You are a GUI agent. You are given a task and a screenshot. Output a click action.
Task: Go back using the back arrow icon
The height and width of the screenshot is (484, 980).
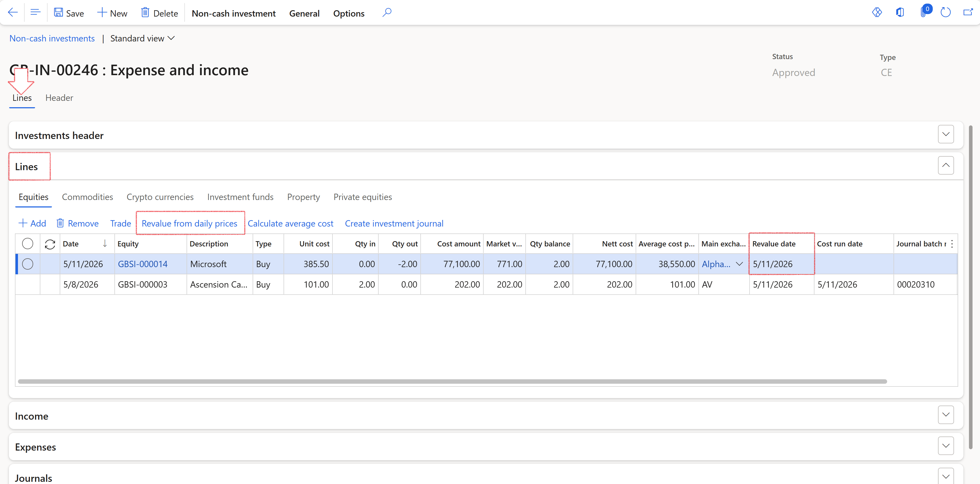12,12
